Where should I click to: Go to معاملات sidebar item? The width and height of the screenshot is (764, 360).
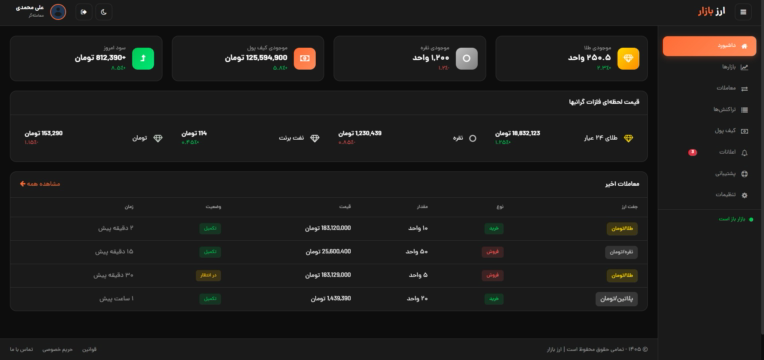(x=709, y=88)
